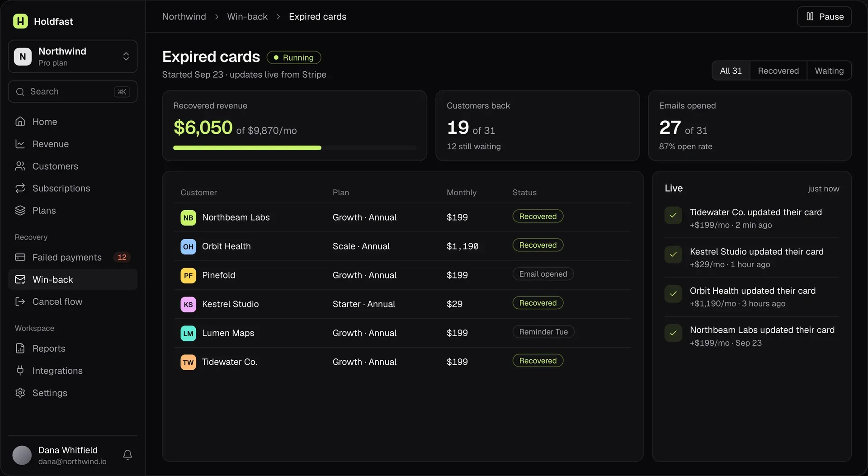The width and height of the screenshot is (868, 476).
Task: Click the 12 badge on Failed payments
Action: pyautogui.click(x=122, y=257)
